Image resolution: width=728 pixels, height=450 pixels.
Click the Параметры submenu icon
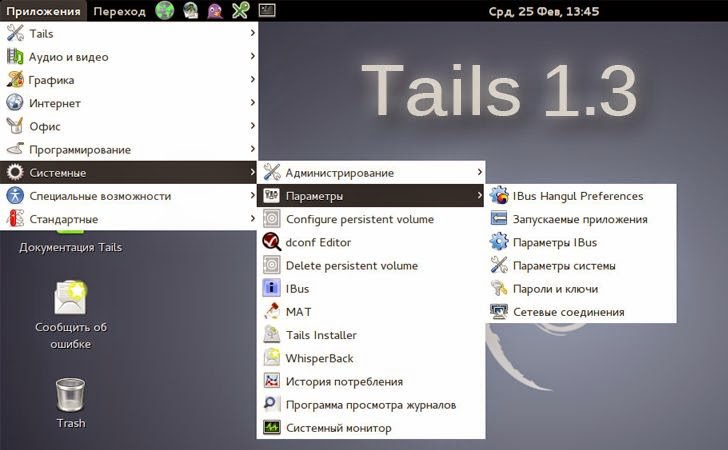(272, 196)
